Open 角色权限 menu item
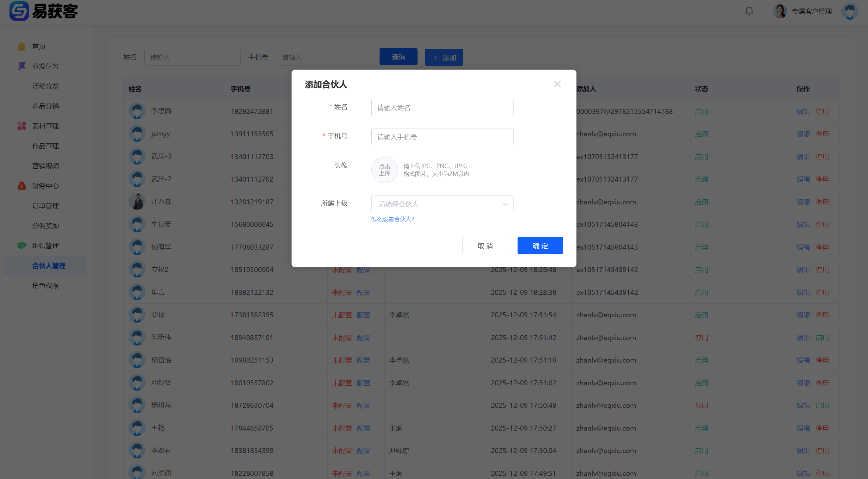The height and width of the screenshot is (479, 868). tap(46, 286)
